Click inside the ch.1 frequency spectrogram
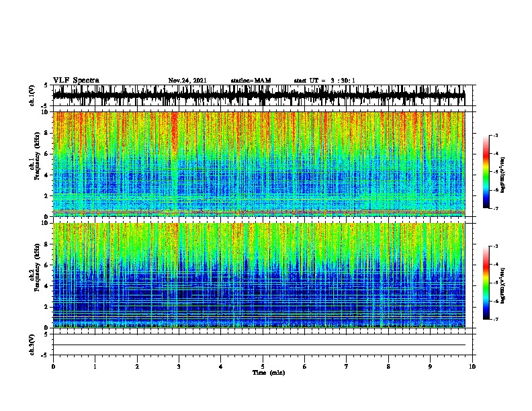Viewport: 532px width, 411px height. click(259, 164)
